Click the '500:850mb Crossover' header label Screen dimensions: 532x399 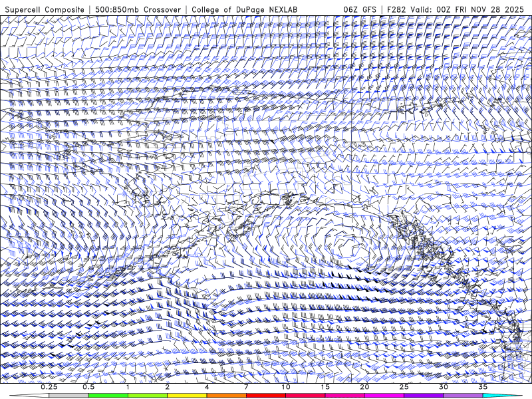click(x=138, y=9)
